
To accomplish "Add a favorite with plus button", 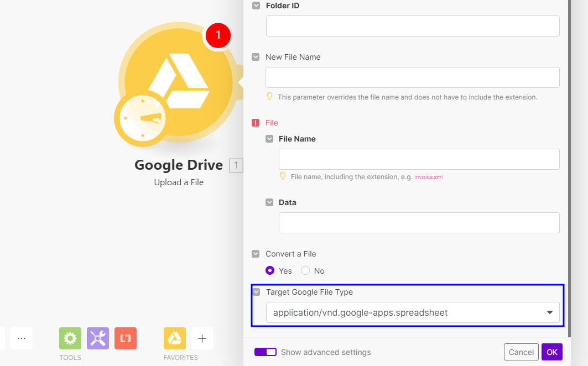I will coord(202,338).
